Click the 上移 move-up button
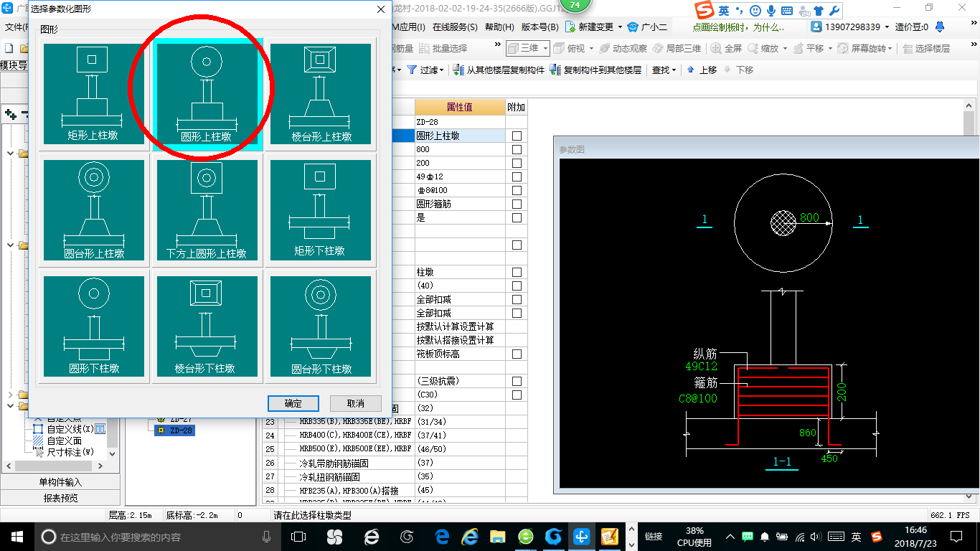Image resolution: width=980 pixels, height=551 pixels. [x=702, y=70]
